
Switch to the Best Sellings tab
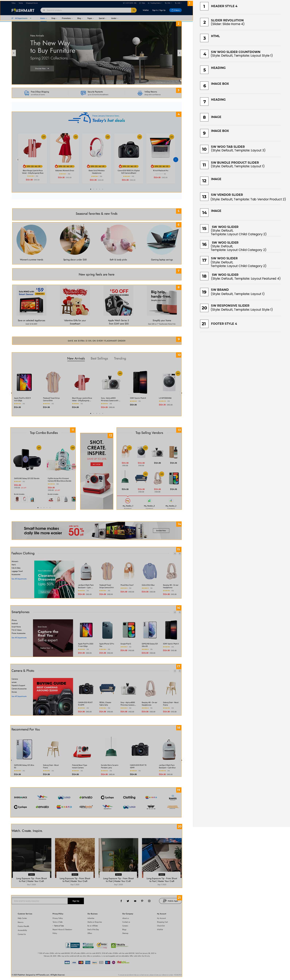[99, 358]
